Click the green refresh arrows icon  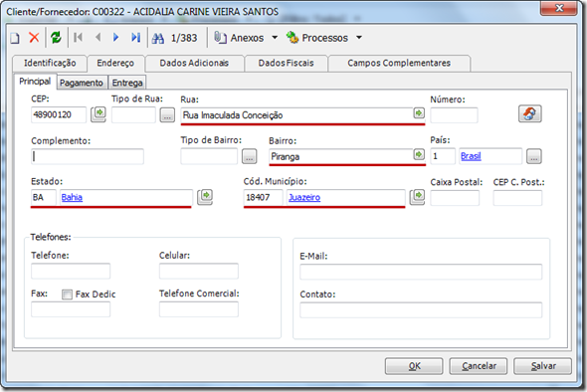click(56, 38)
